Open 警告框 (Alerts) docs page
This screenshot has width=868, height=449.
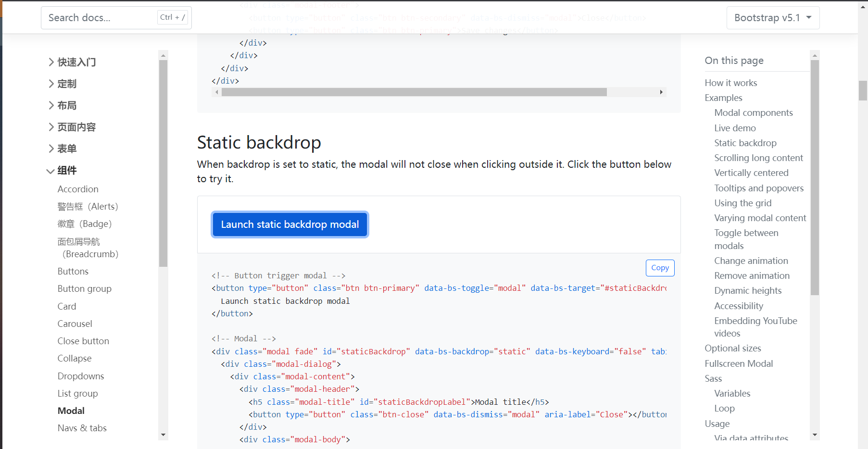click(x=88, y=206)
